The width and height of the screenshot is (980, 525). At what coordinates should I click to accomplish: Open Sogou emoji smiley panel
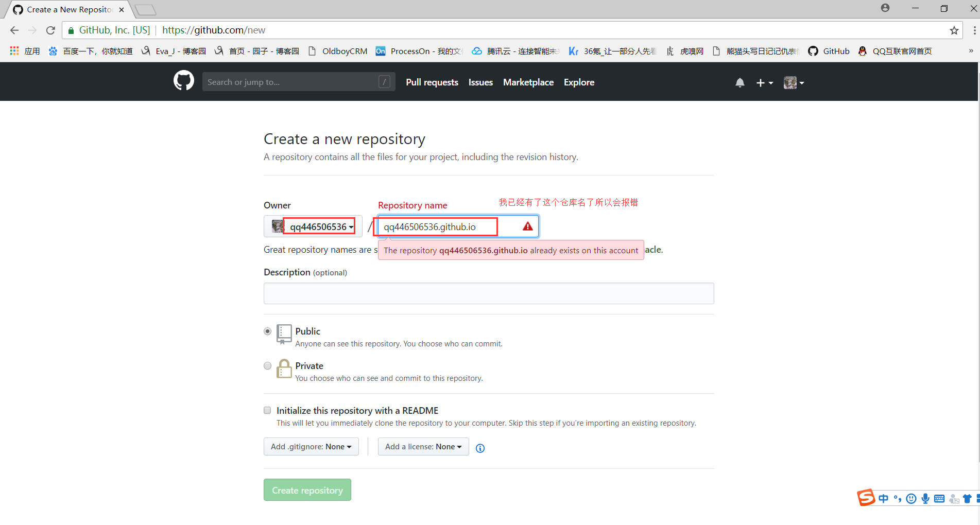(911, 498)
